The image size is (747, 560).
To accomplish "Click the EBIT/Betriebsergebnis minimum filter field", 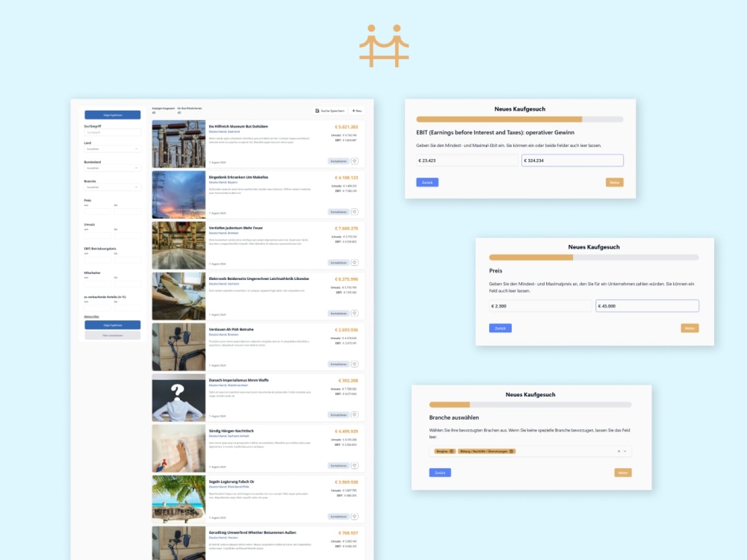I will pyautogui.click(x=98, y=260).
